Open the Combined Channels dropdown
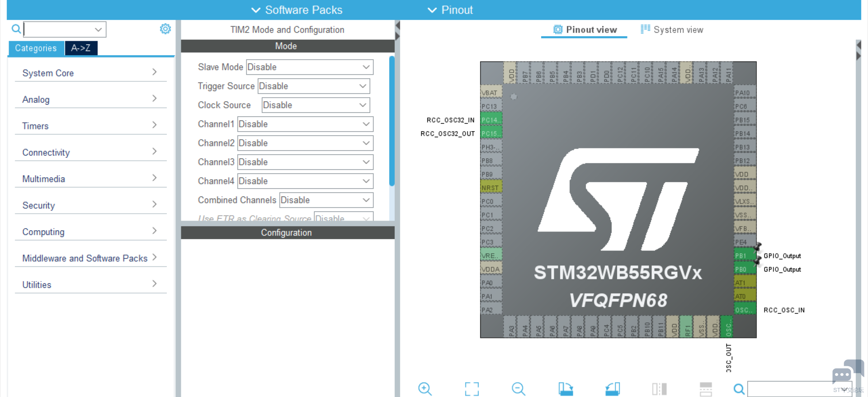The image size is (868, 397). point(326,200)
